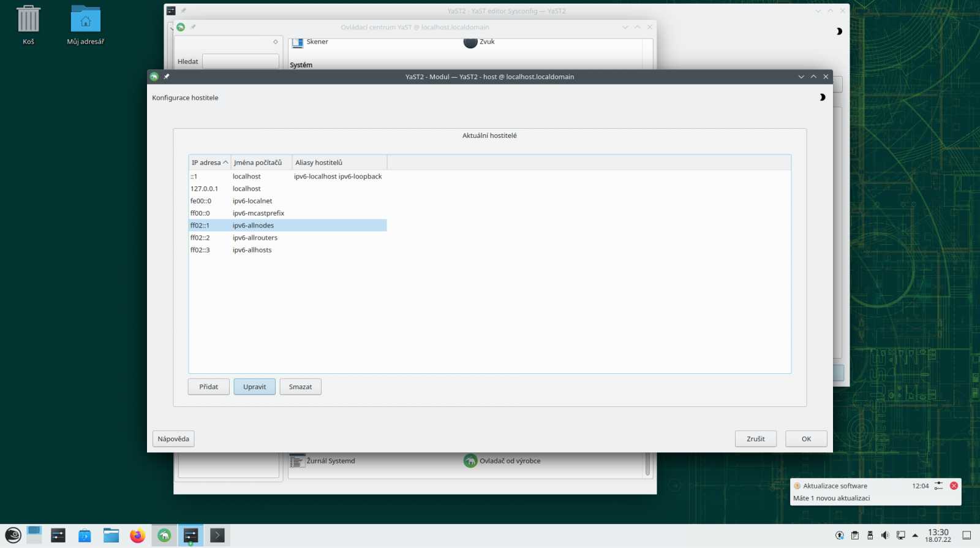Screen dimensions: 980x548
Task: Open the Můj adresář home folder icon
Action: (x=85, y=25)
